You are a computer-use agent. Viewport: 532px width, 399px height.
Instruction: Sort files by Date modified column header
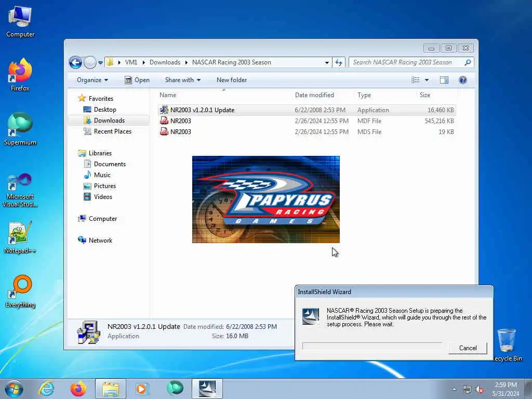coord(314,96)
